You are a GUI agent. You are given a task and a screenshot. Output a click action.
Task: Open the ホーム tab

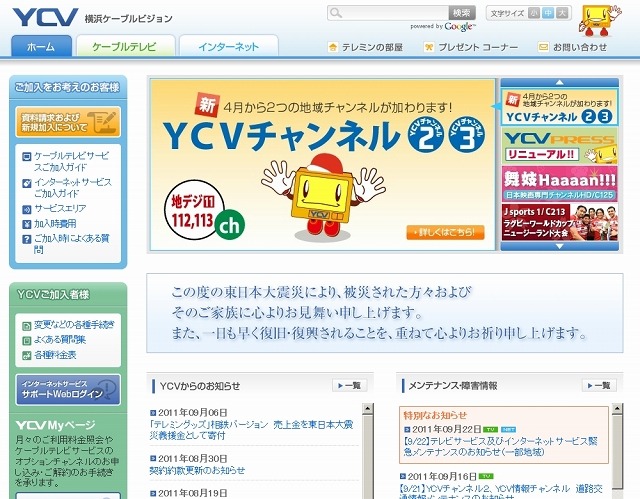tap(41, 46)
